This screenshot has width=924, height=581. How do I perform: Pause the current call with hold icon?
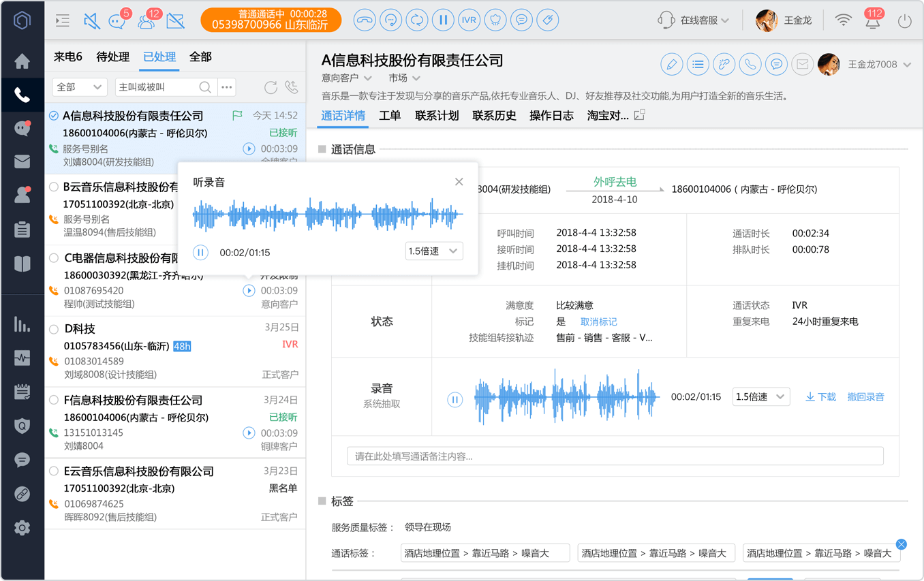click(443, 20)
